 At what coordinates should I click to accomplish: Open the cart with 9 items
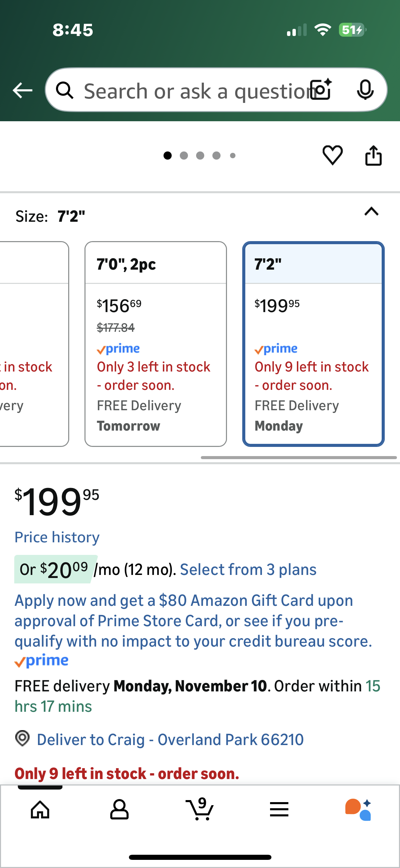point(200,809)
